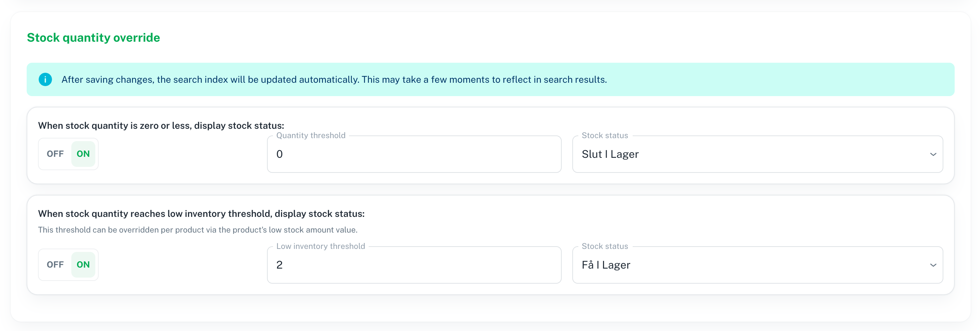This screenshot has height=331, width=980.
Task: Click 'Stock status' label above 'Få I Lager'
Action: 605,247
